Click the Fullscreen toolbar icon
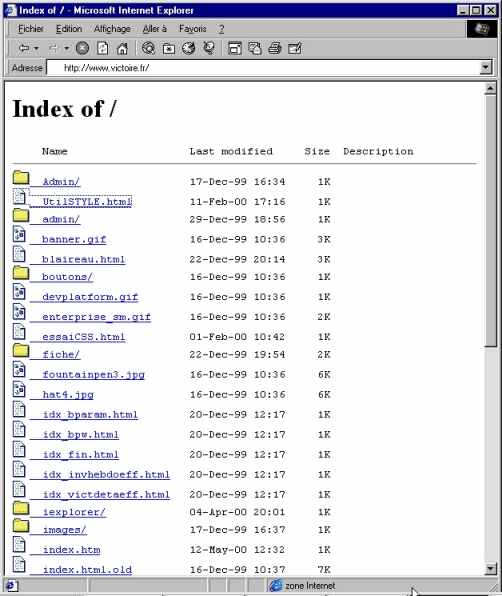Image resolution: width=502 pixels, height=596 pixels. tap(234, 48)
